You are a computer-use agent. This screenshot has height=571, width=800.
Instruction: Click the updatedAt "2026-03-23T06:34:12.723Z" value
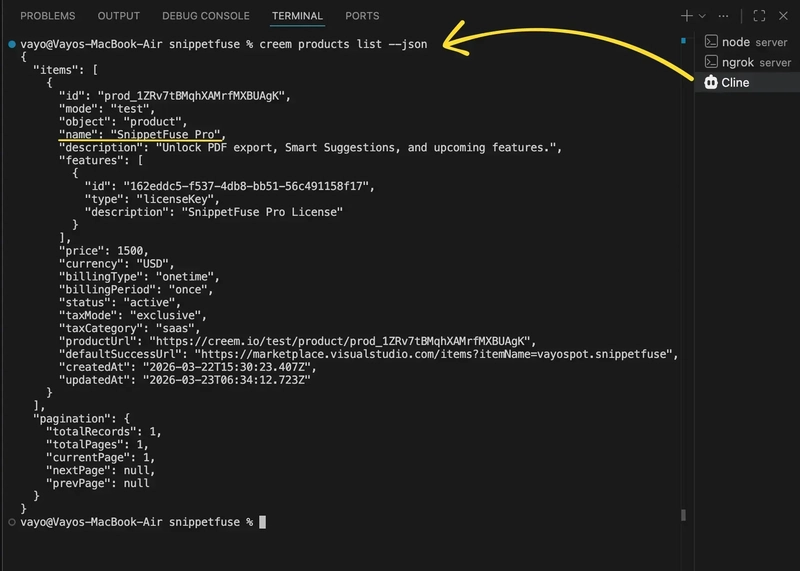pyautogui.click(x=227, y=380)
